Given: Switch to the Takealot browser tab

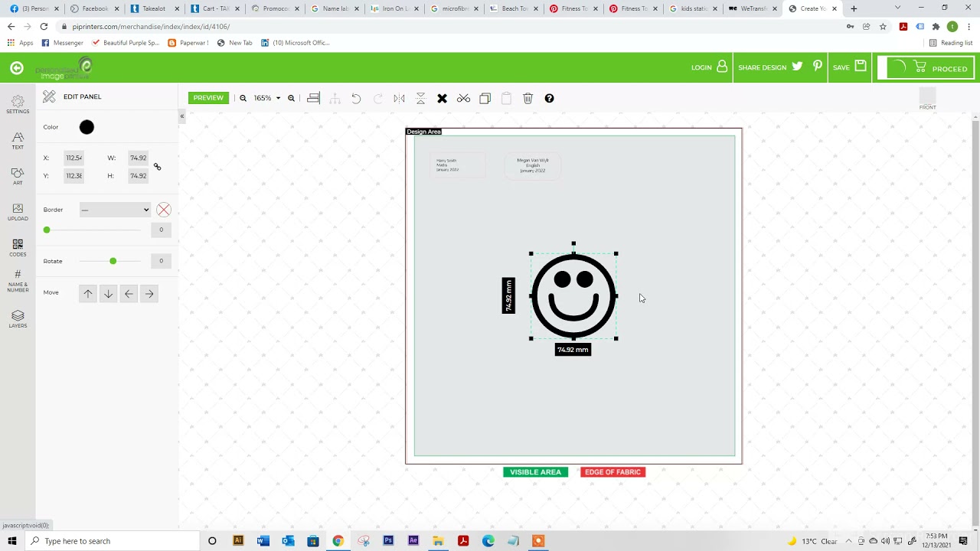Looking at the screenshot, I should [x=154, y=8].
